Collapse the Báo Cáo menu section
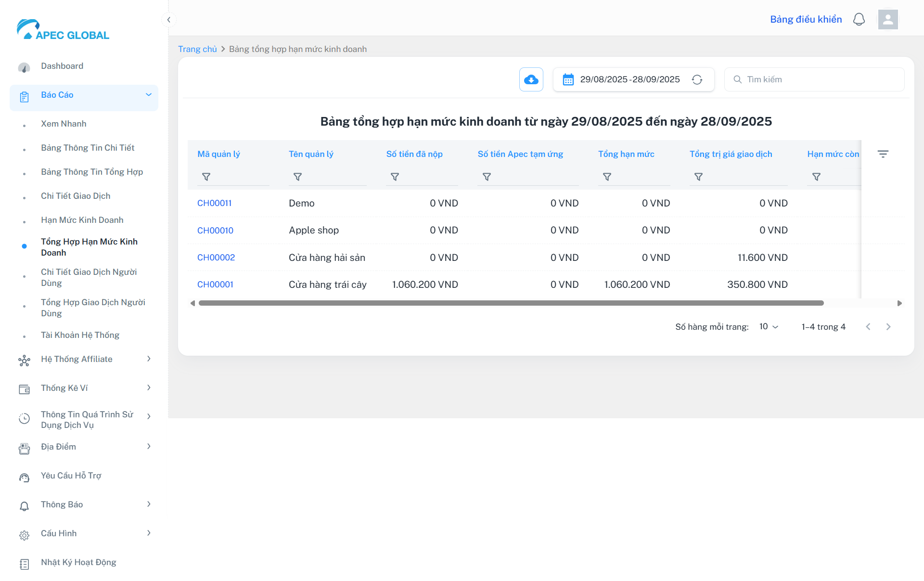The image size is (924, 581). [148, 95]
